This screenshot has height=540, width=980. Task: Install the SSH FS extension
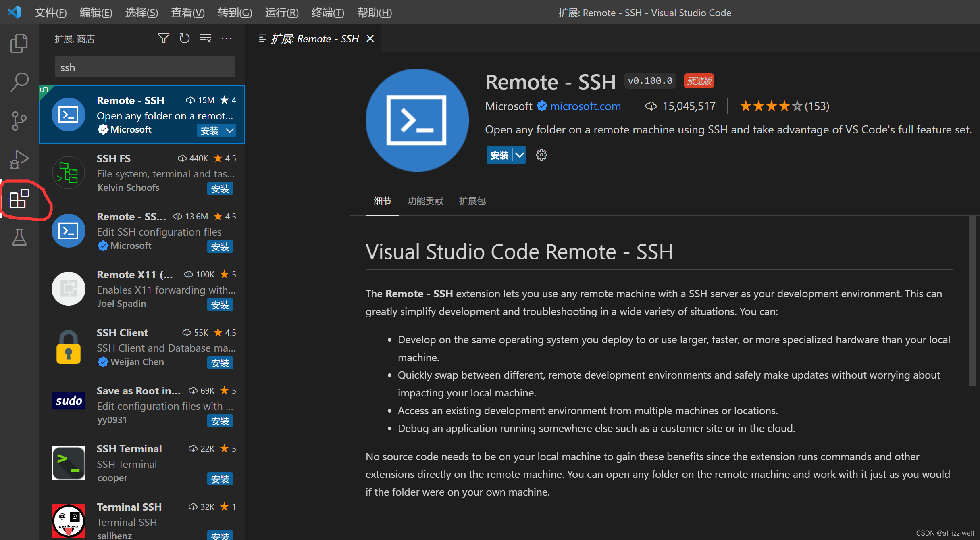pos(220,188)
